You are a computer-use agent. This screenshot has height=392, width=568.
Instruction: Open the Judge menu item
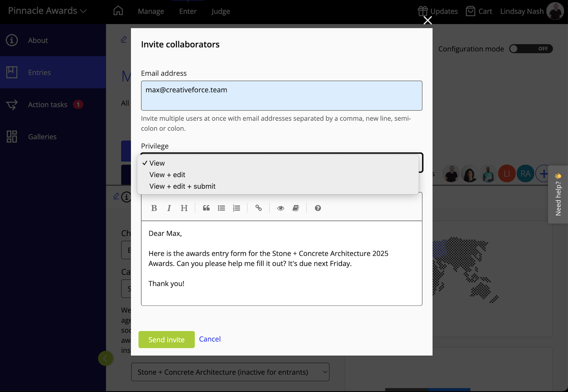click(220, 11)
